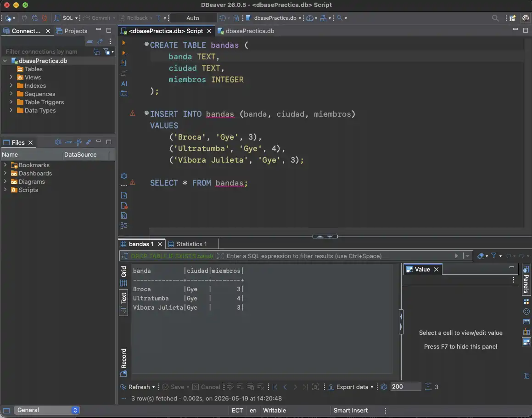The width and height of the screenshot is (532, 418).
Task: Click the search magnifier in main toolbar
Action: 339,18
